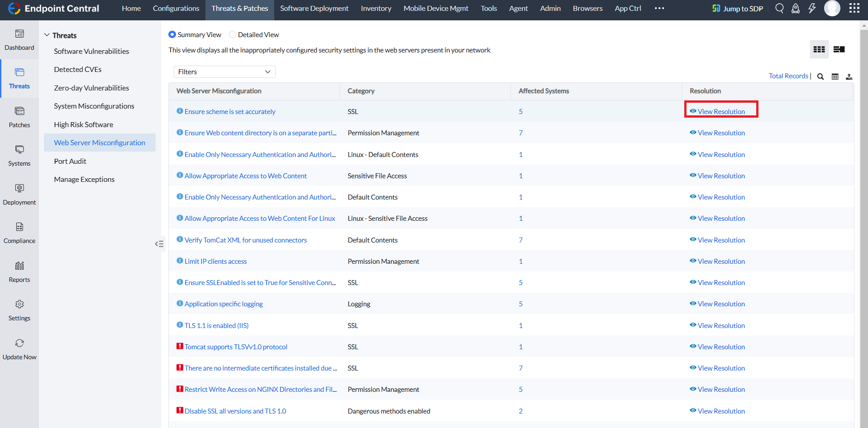Image resolution: width=868 pixels, height=428 pixels.
Task: Open the Filters dropdown
Action: point(224,71)
